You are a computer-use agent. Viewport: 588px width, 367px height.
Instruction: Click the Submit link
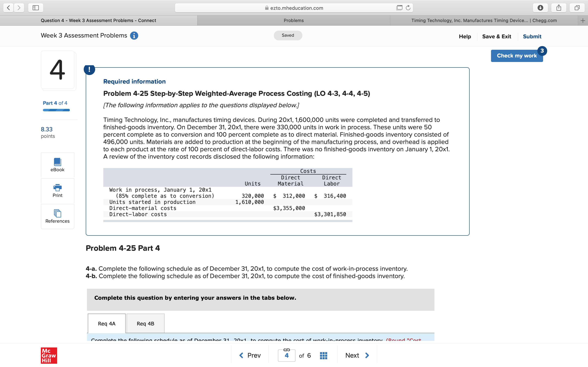click(x=532, y=36)
